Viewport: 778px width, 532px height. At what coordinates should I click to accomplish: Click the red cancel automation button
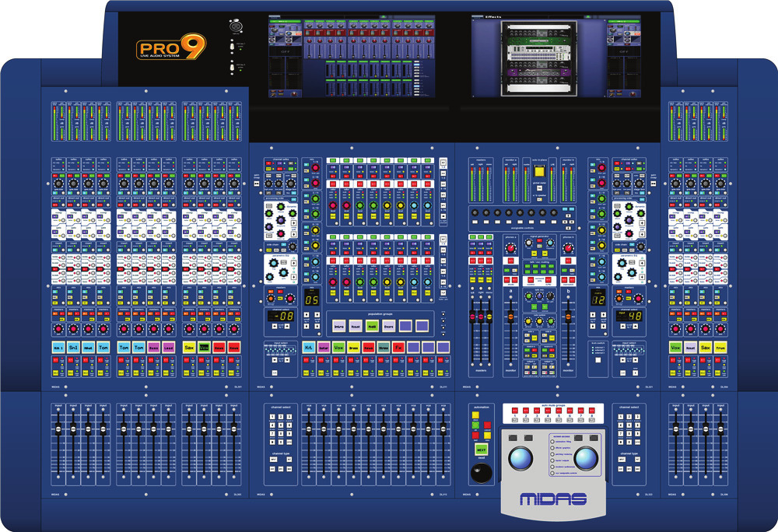point(487,425)
